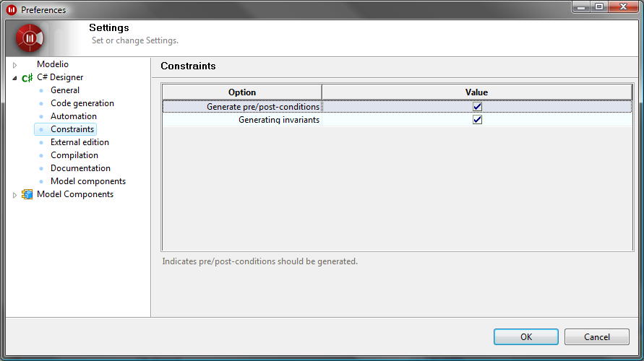
Task: Click the bullet icon beside Compilation
Action: (41, 155)
